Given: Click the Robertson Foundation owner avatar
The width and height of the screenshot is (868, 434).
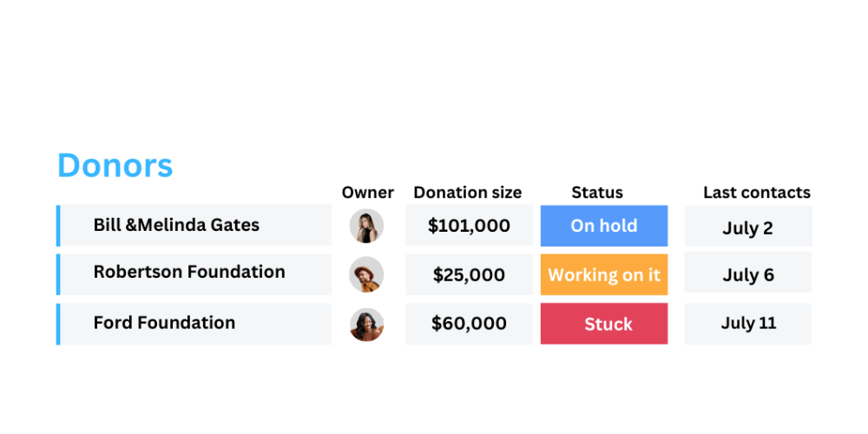Looking at the screenshot, I should click(366, 274).
